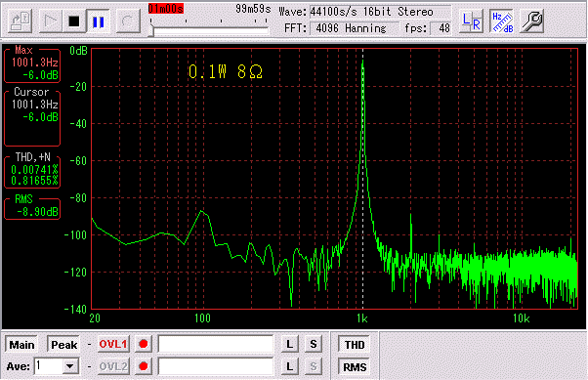Open settings with the wrench icon
Image resolution: width=588 pixels, height=380 pixels.
[x=531, y=21]
